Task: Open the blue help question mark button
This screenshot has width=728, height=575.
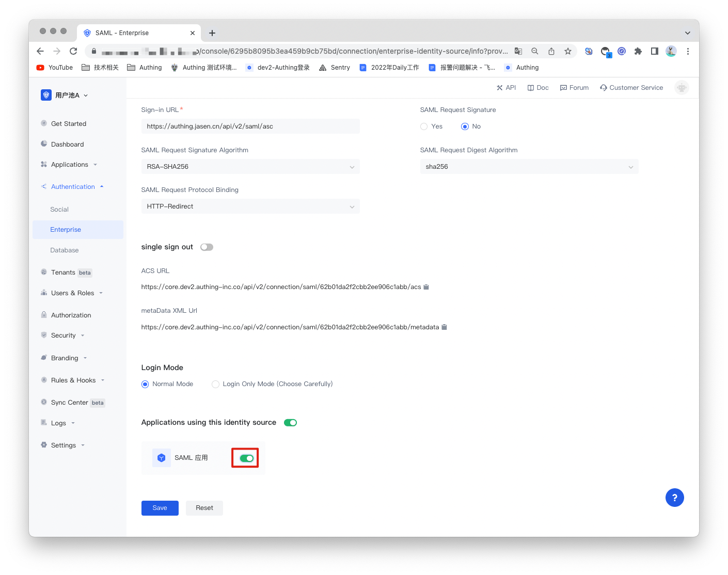Action: tap(674, 498)
